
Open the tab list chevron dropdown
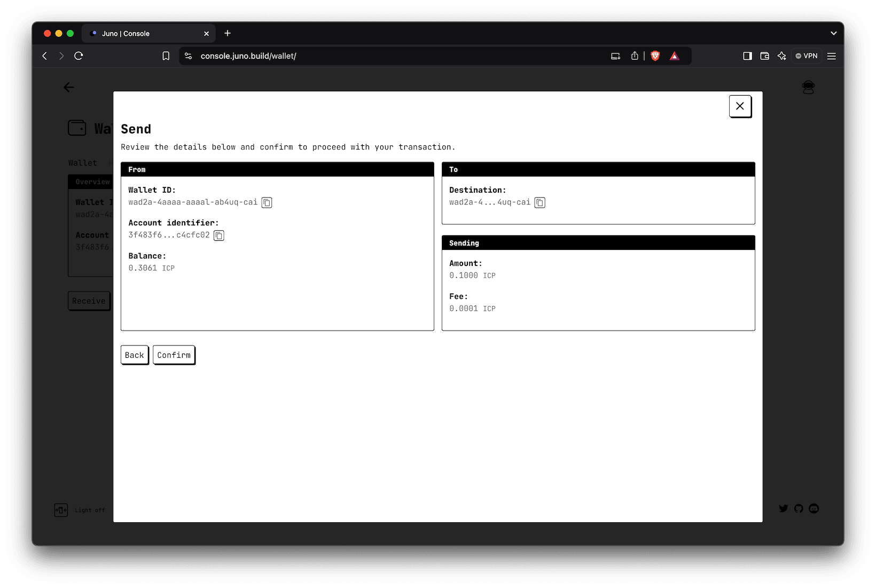click(x=833, y=33)
